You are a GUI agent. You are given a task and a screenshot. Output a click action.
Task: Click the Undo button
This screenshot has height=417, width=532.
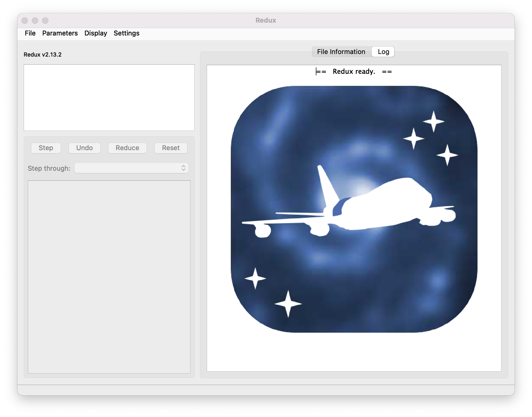(84, 148)
